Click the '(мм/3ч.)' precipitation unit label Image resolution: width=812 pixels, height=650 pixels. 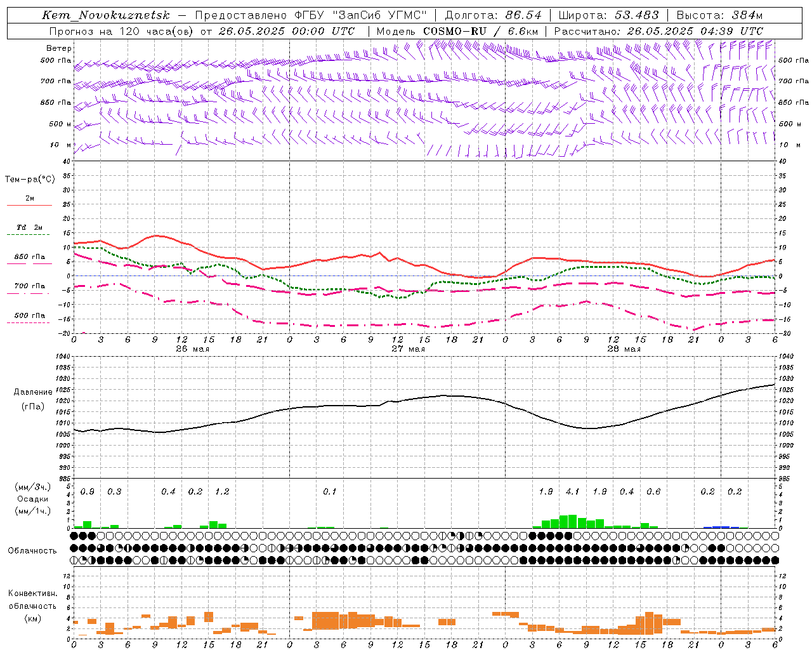[33, 487]
